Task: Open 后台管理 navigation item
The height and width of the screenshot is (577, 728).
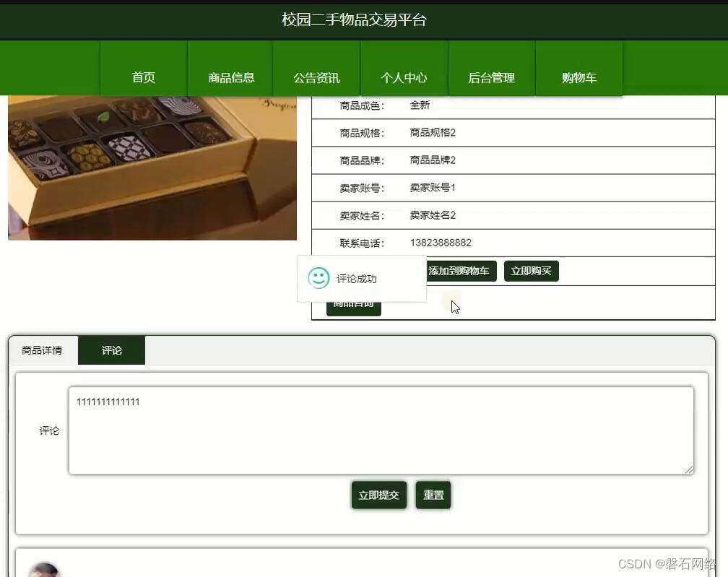Action: click(491, 69)
